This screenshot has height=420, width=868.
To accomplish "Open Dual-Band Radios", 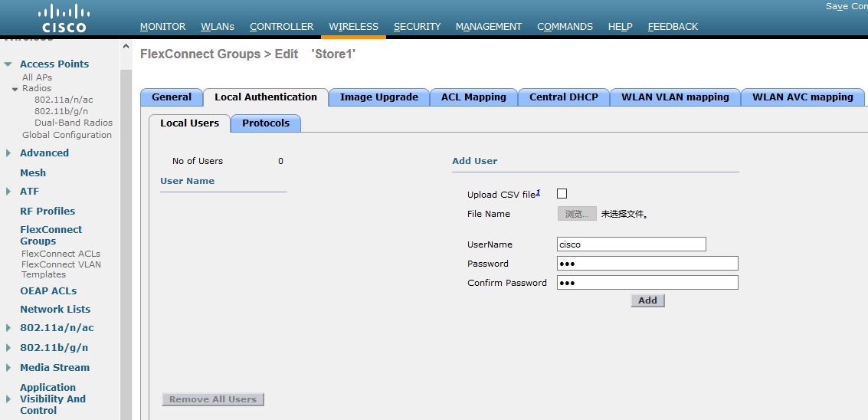I will pyautogui.click(x=74, y=123).
